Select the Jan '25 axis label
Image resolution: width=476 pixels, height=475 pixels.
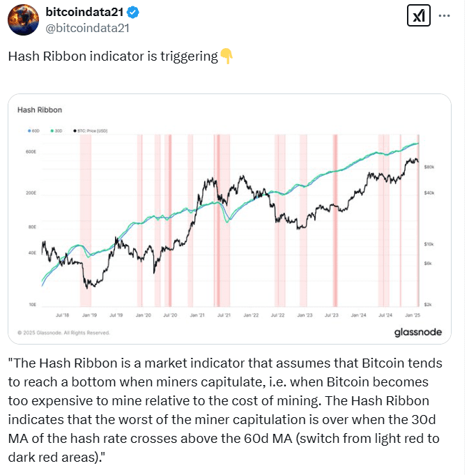point(410,315)
